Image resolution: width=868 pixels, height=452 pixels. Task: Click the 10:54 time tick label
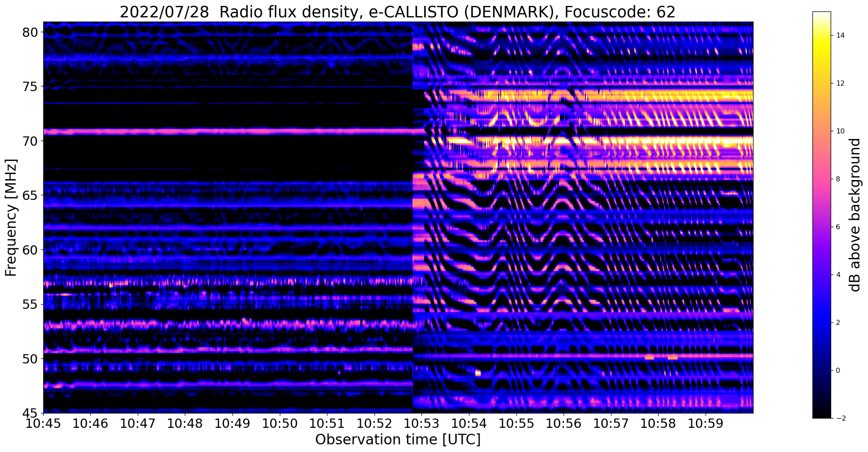469,423
